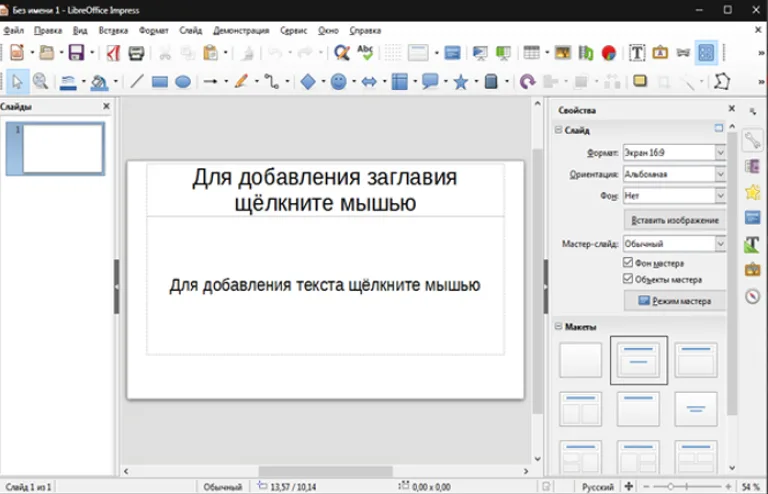768x494 pixels.
Task: Collapse the 'Макеты' section expander
Action: tap(558, 326)
